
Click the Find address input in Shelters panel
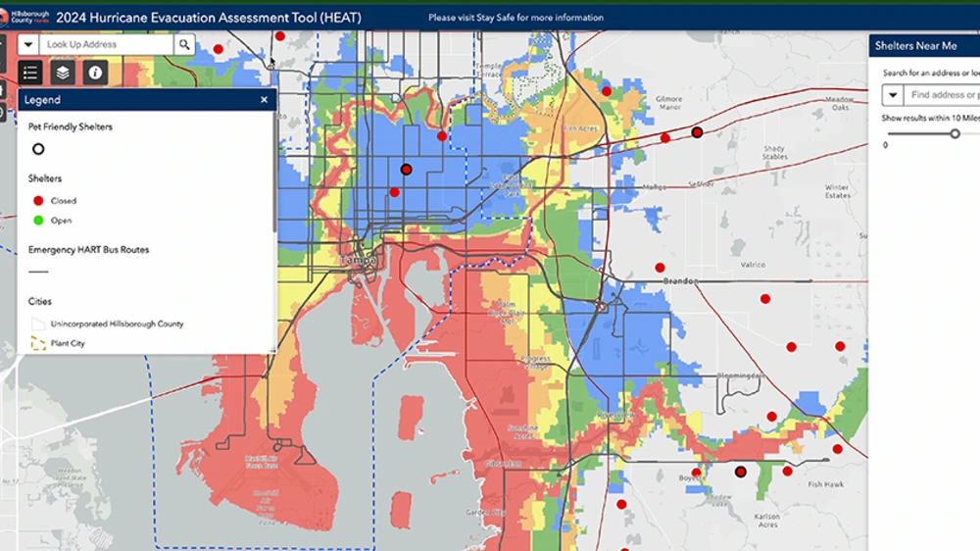pos(942,95)
